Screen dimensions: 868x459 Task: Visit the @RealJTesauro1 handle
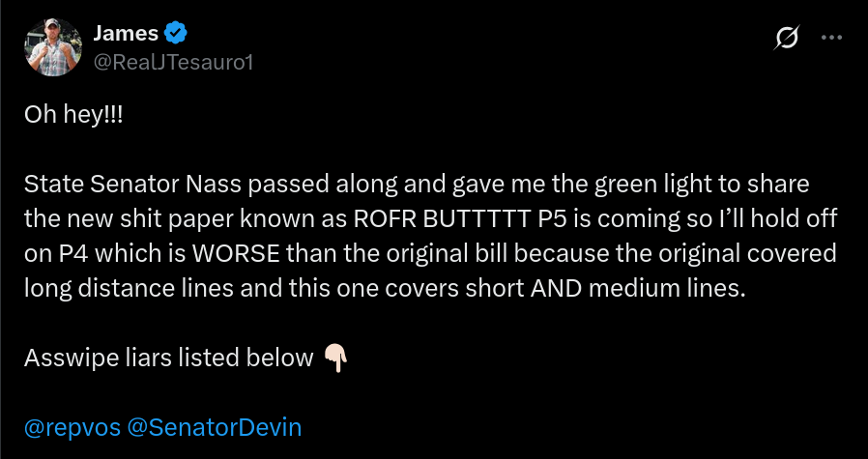pos(173,63)
